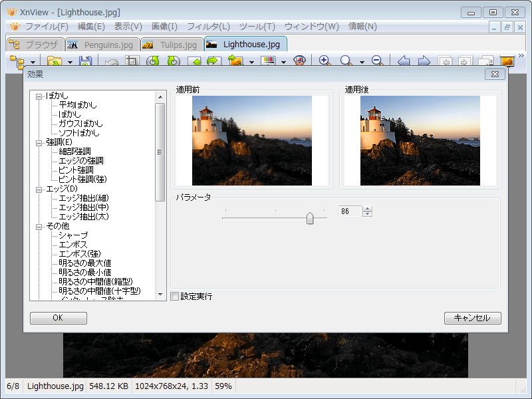Collapse the エッジ(D) tree group
Viewport: 532px width, 399px height.
pos(39,190)
